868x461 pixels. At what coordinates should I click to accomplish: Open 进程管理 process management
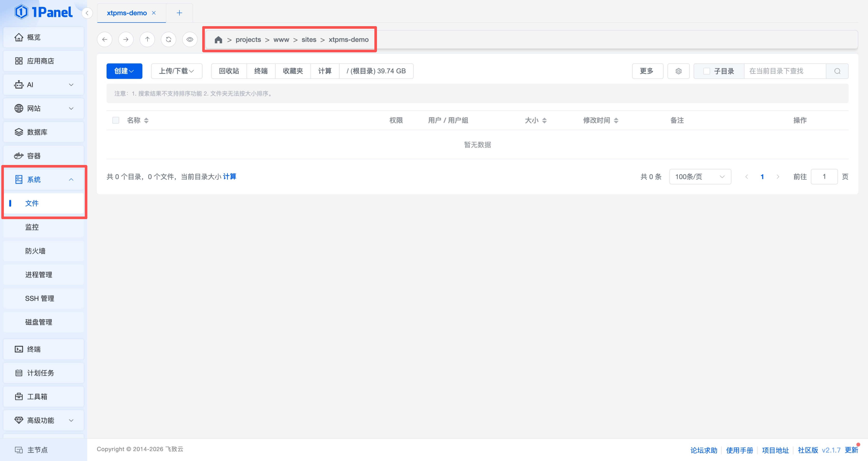point(44,275)
